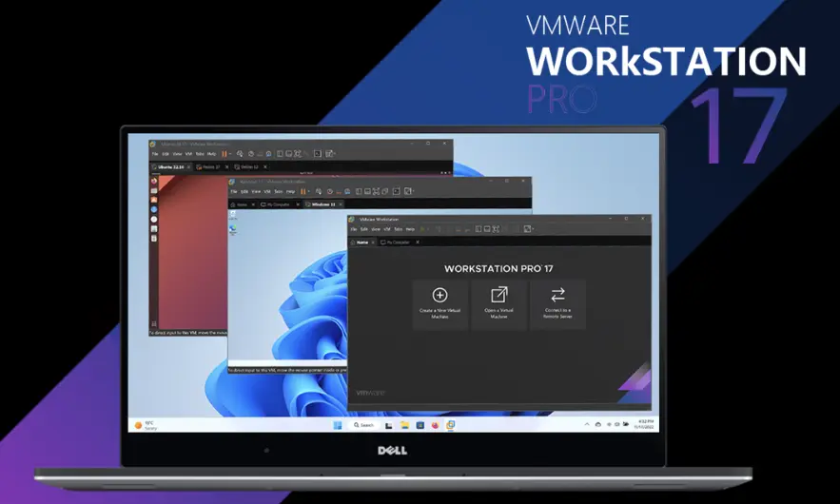Select the Home tab in front window
This screenshot has width=840, height=504.
click(x=362, y=242)
